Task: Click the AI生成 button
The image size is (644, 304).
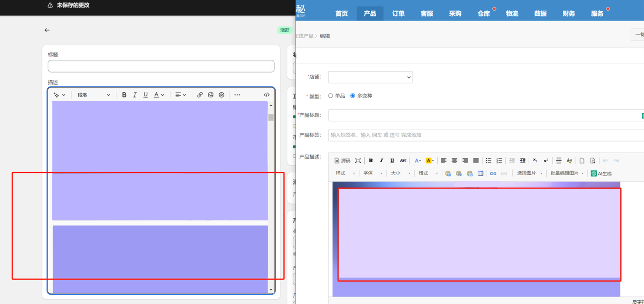Action: point(601,173)
